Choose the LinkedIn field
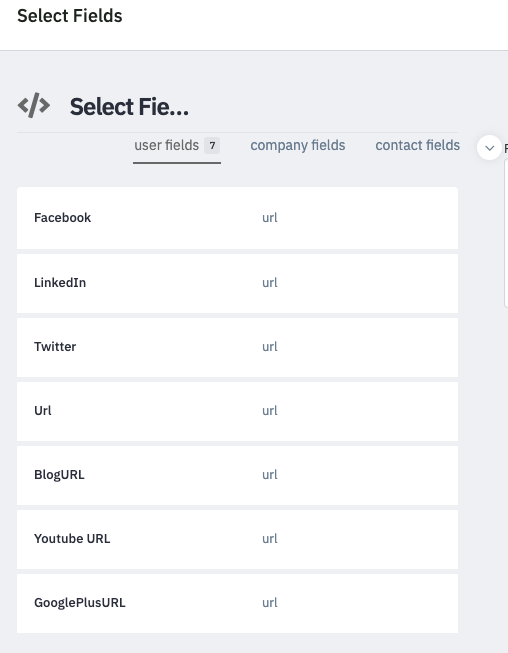This screenshot has height=653, width=508. pyautogui.click(x=237, y=283)
